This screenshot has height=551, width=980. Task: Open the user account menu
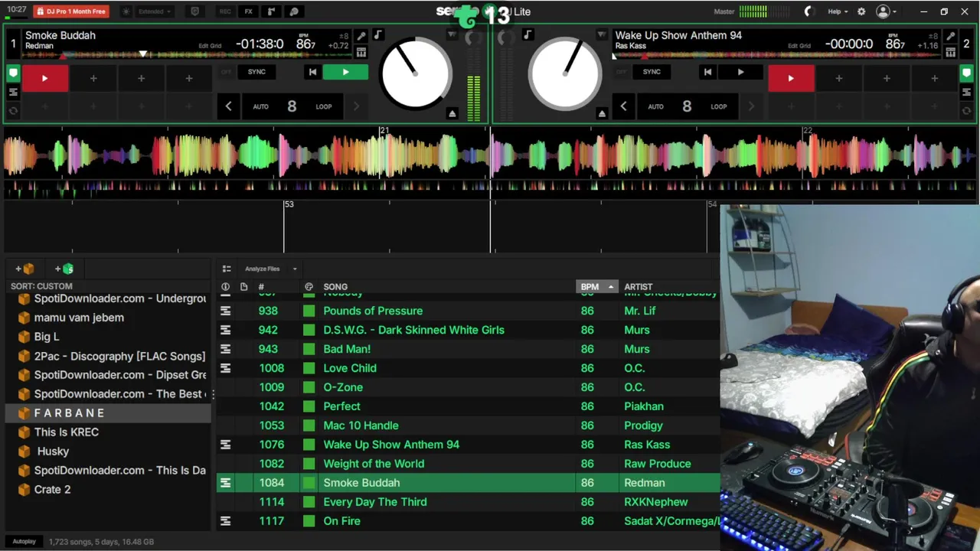pos(886,11)
